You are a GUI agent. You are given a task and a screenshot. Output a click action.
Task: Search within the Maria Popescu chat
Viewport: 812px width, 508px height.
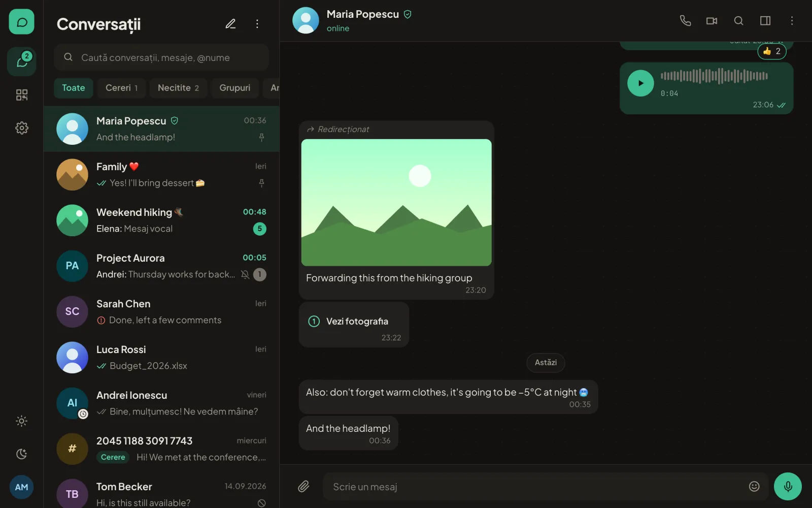coord(738,21)
